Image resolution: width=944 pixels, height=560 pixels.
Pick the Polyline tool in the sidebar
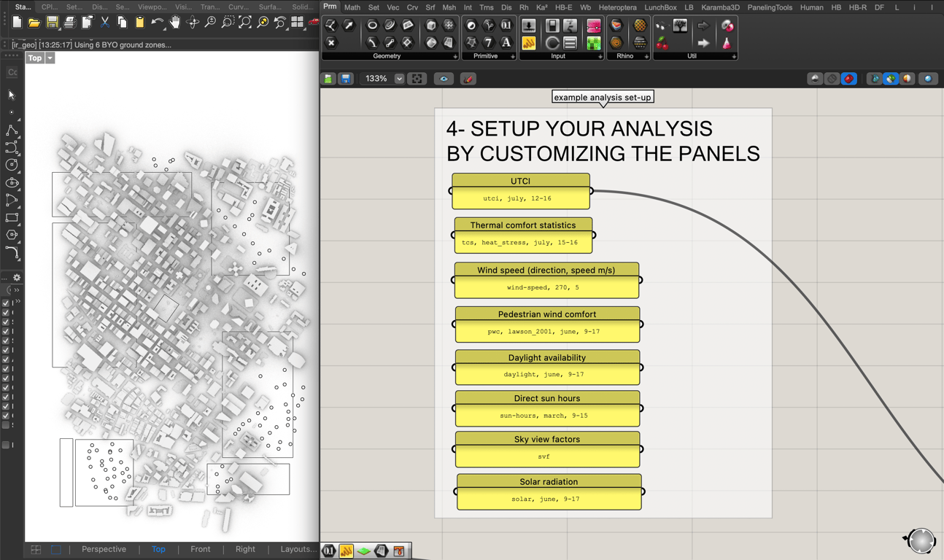[x=12, y=130]
